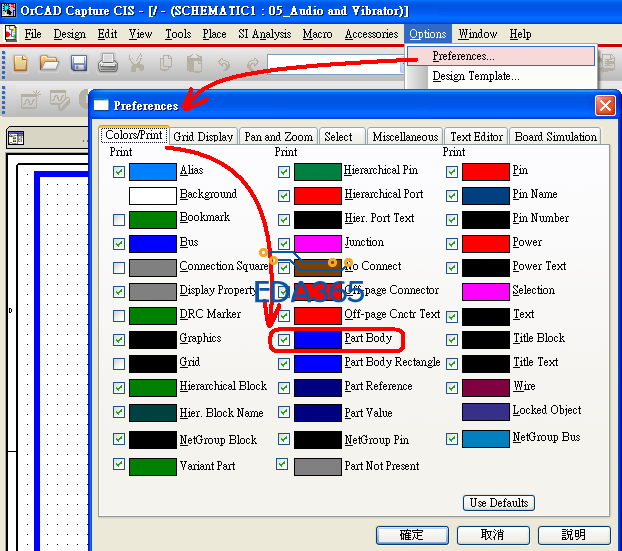Switch to the Grid Display tab

[203, 136]
